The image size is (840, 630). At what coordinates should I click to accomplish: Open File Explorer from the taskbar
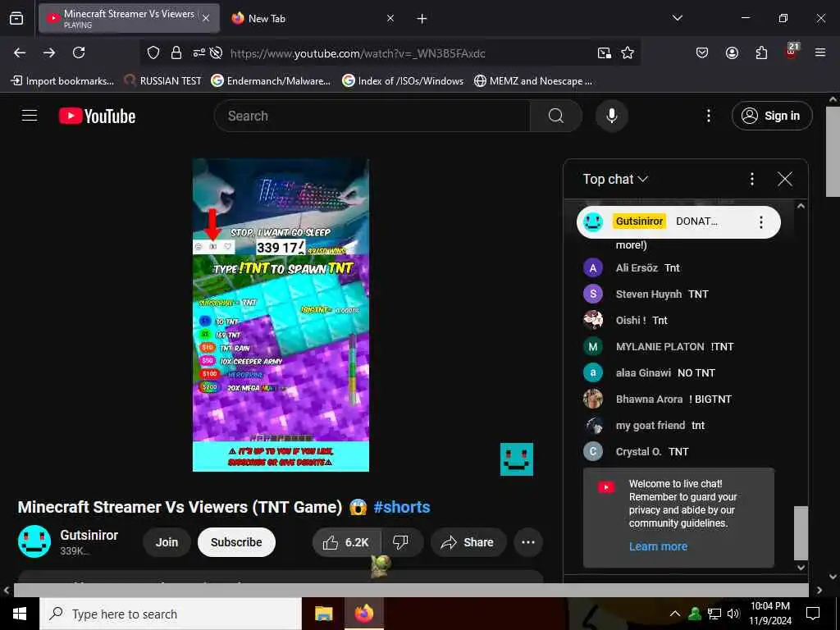(x=323, y=614)
